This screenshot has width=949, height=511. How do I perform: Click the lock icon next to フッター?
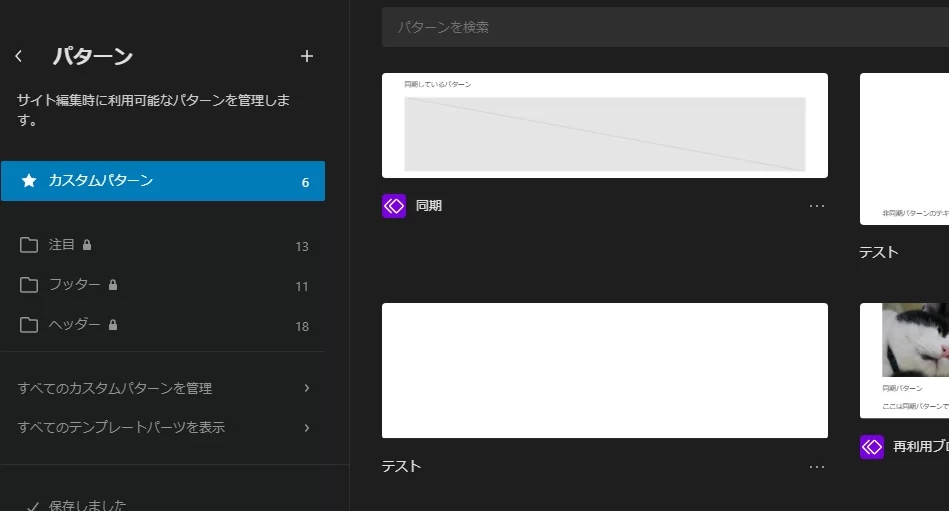tap(113, 285)
